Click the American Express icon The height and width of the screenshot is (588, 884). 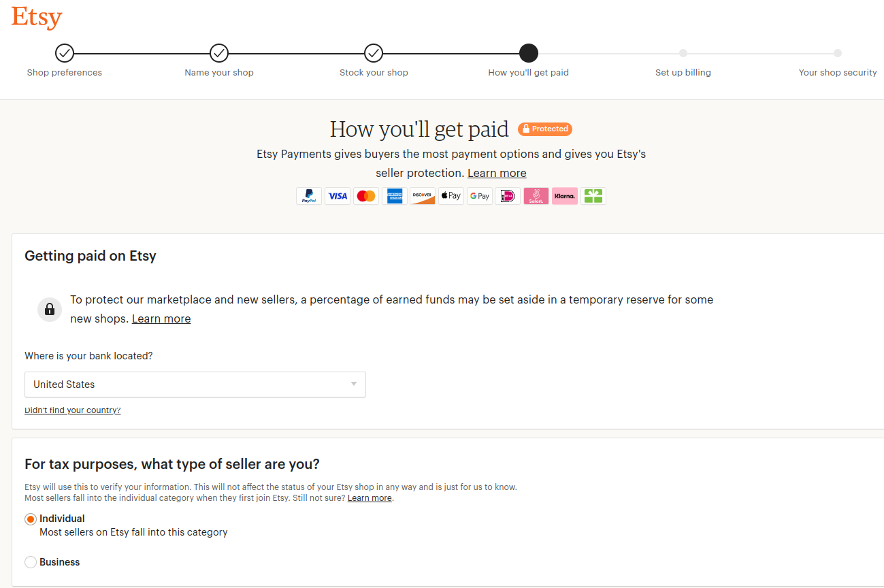[395, 196]
